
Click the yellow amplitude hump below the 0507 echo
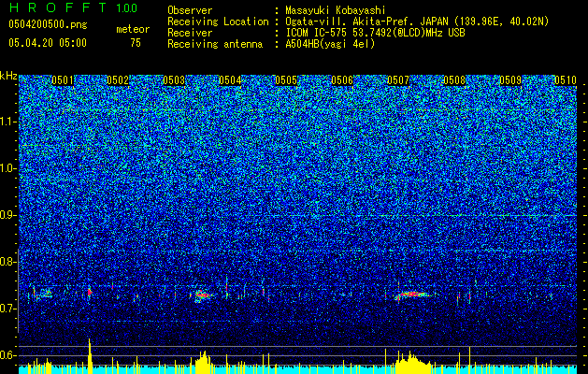pos(411,363)
